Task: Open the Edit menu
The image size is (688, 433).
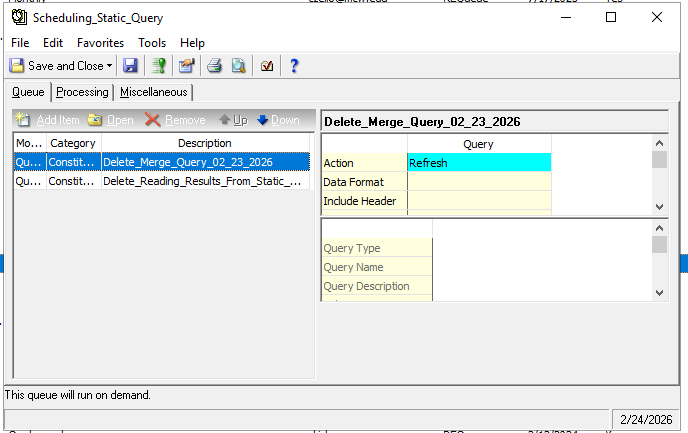Action: coord(53,43)
